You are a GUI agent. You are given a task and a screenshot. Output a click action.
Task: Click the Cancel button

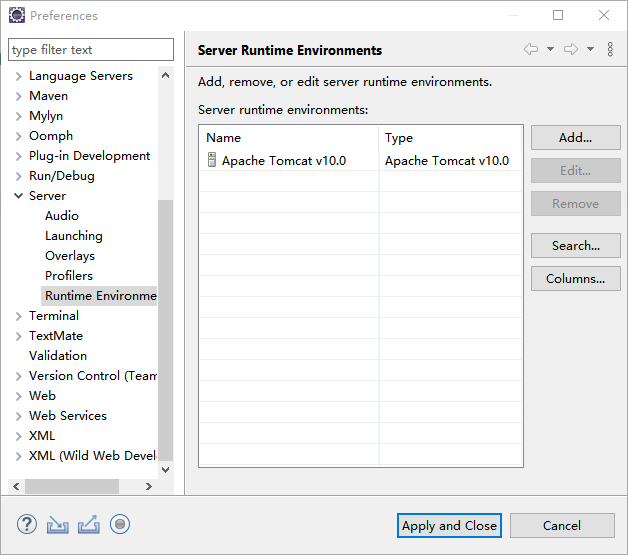click(x=562, y=525)
